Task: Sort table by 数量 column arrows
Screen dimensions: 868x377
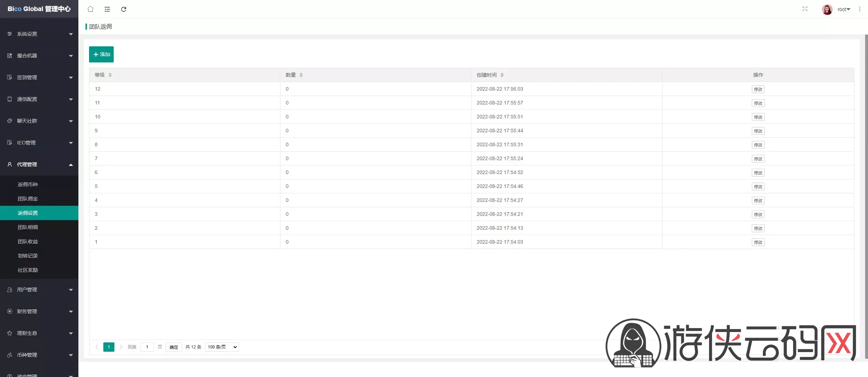Action: [301, 75]
